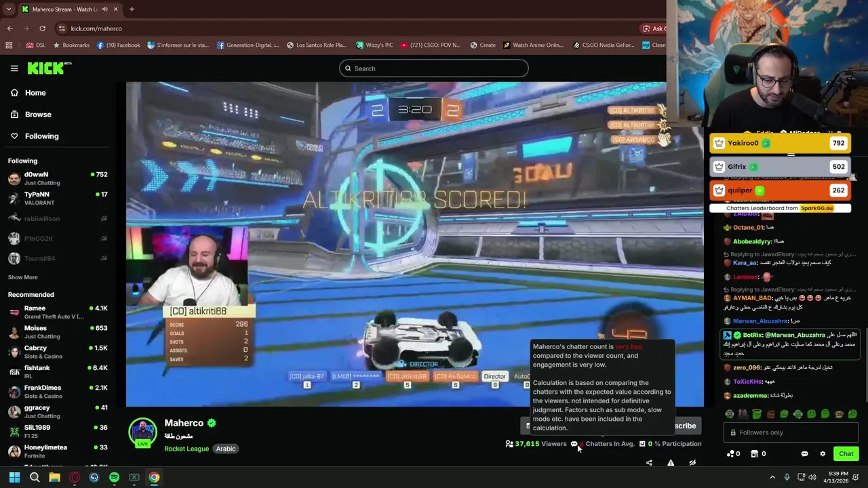Click BotRix username in chat
The image size is (868, 488).
[x=752, y=335]
